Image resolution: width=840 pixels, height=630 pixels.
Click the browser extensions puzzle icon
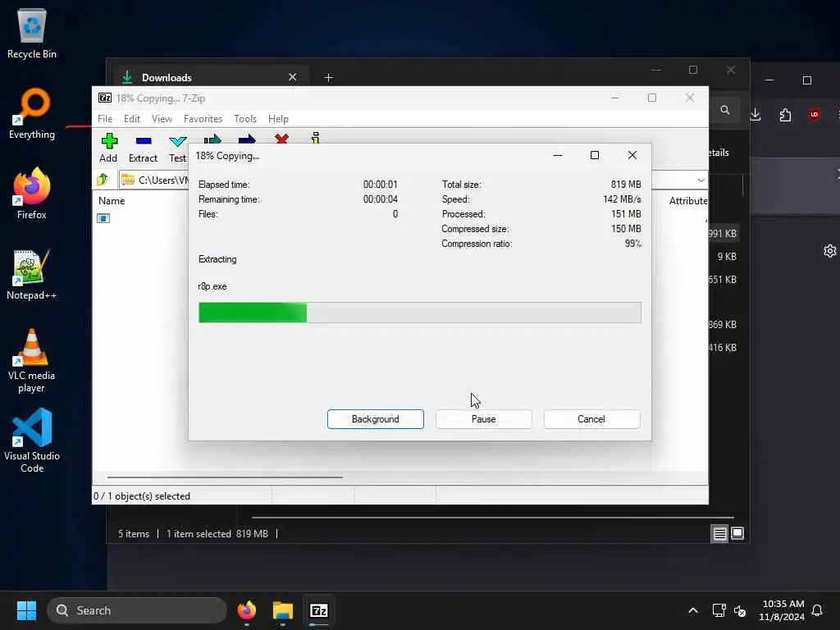tap(785, 115)
